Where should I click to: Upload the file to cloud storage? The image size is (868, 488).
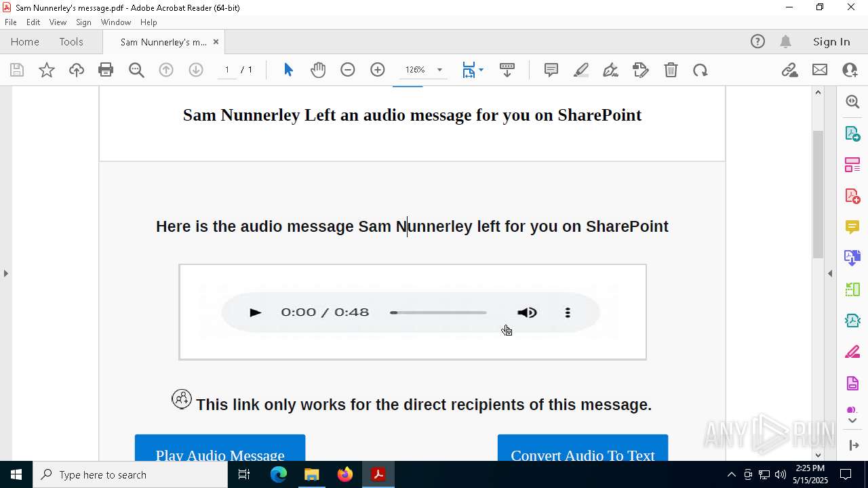click(77, 70)
